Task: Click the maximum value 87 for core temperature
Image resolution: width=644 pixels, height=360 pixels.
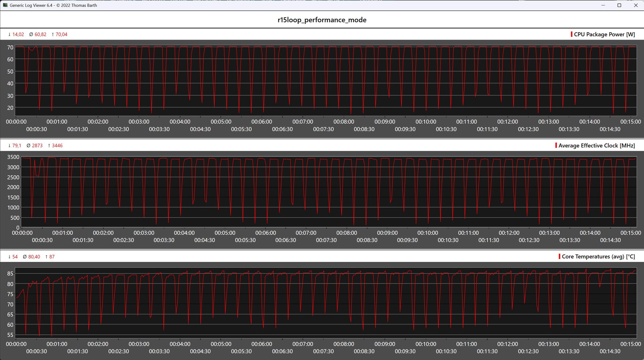Action: (52, 257)
